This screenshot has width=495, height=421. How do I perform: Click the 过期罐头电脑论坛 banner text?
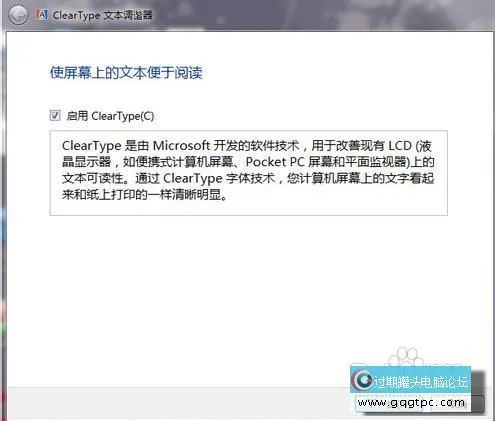point(420,382)
